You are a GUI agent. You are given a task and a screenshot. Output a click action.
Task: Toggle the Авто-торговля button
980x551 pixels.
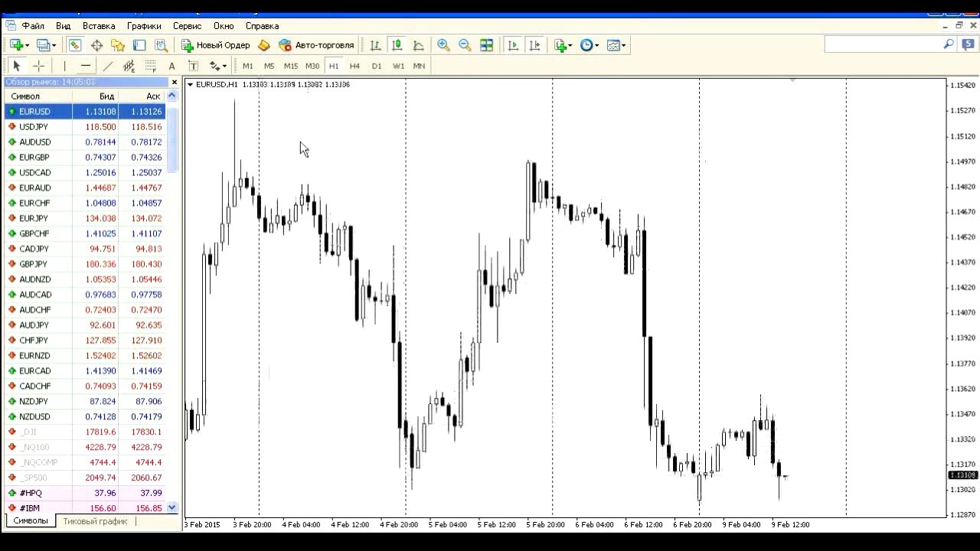pyautogui.click(x=316, y=45)
